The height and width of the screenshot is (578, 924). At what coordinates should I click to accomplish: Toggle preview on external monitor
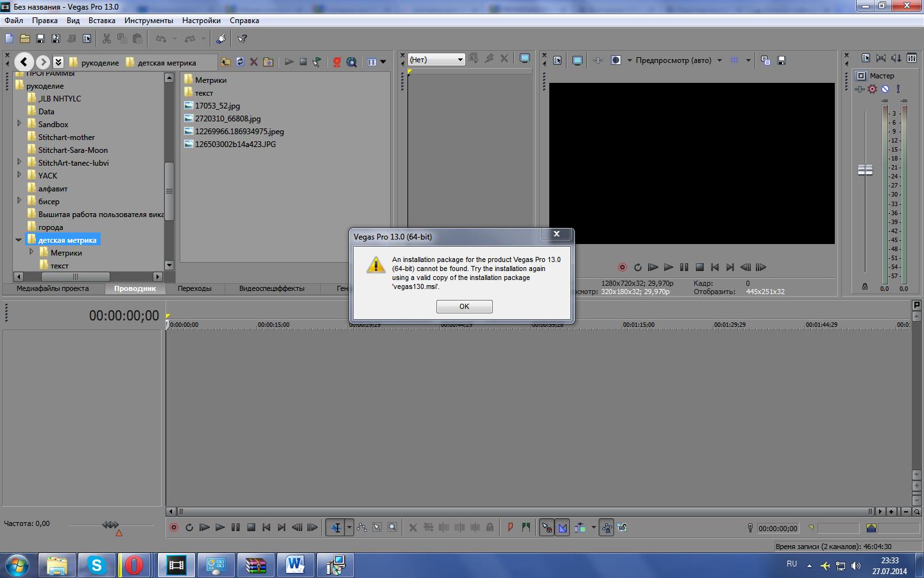577,60
